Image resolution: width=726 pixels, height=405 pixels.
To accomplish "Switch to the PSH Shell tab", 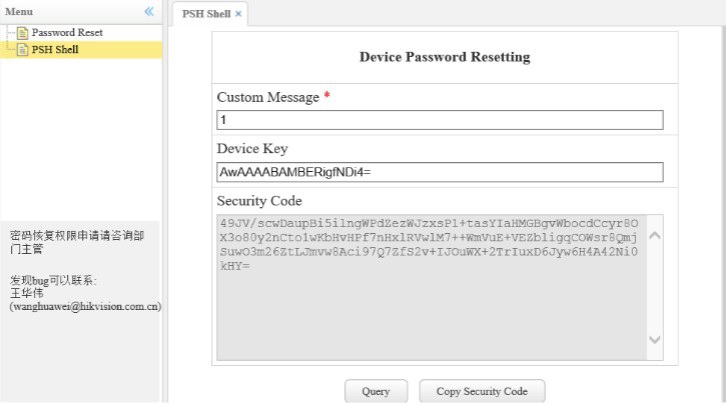I will 205,14.
